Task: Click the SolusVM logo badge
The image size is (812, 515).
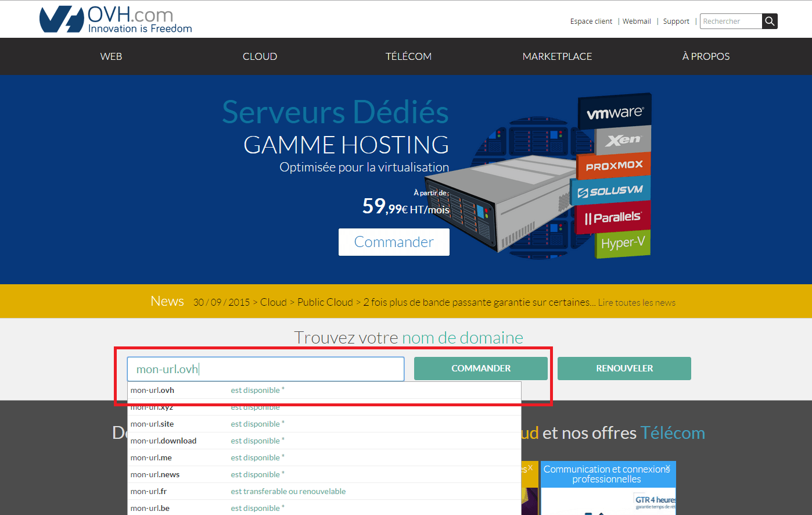Action: point(610,191)
